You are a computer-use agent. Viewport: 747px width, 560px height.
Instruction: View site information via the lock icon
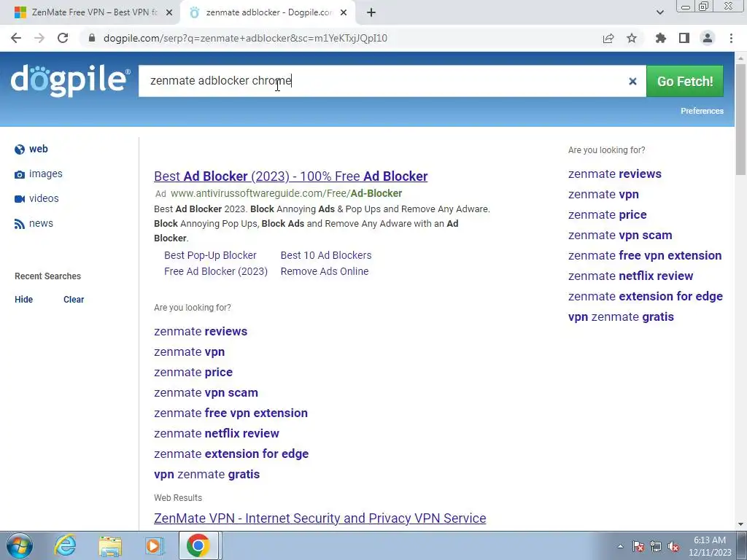coord(92,38)
